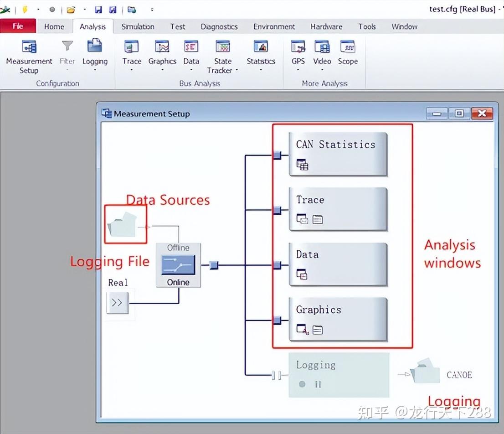Select the Trace block in Measurement Setup
The width and height of the screenshot is (504, 434).
[x=338, y=209]
